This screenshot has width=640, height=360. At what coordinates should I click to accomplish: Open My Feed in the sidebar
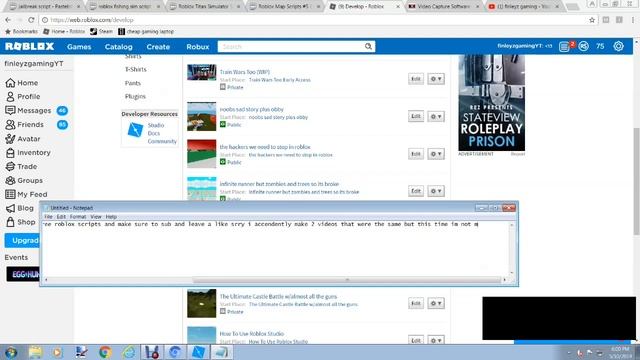coord(26,194)
